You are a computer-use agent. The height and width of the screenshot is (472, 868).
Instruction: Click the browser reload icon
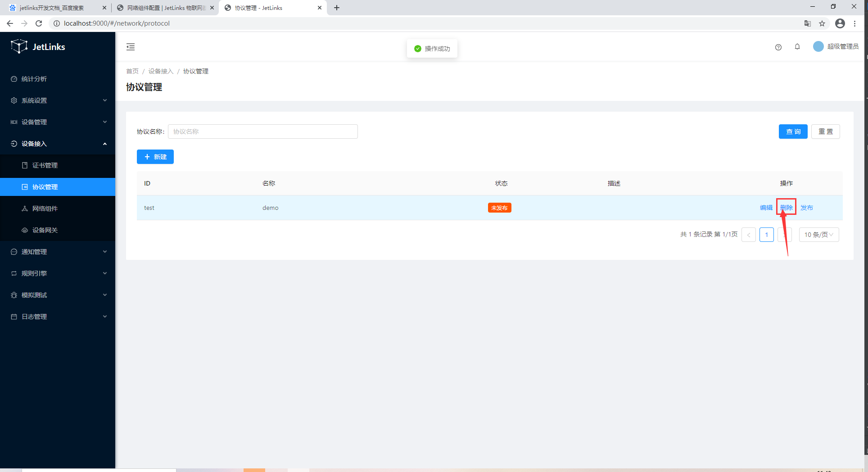[39, 23]
